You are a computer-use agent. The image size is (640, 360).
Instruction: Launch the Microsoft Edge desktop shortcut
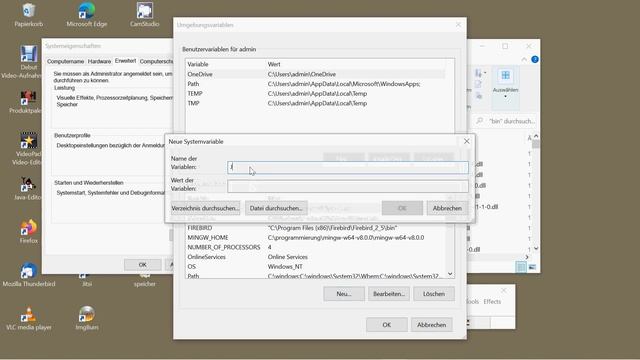click(x=87, y=15)
